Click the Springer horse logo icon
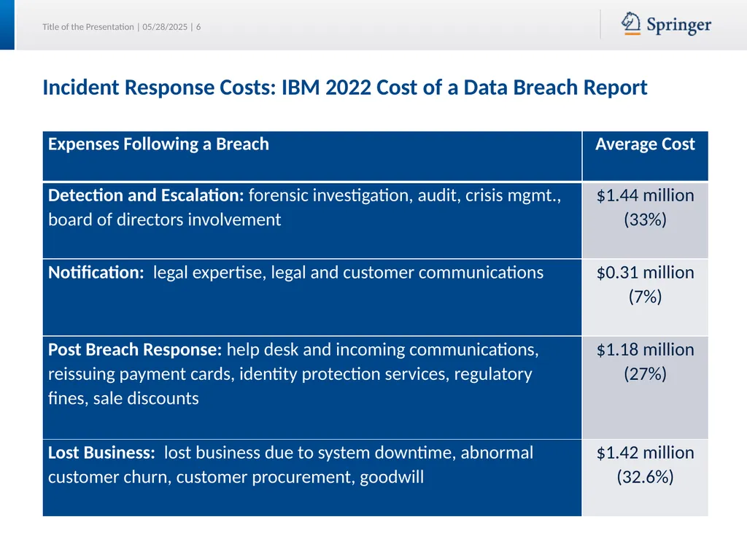Image resolution: width=747 pixels, height=560 pixels. pos(631,23)
